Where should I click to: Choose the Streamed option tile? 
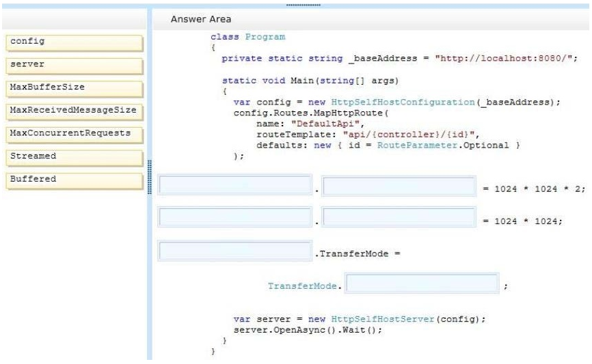tap(75, 158)
